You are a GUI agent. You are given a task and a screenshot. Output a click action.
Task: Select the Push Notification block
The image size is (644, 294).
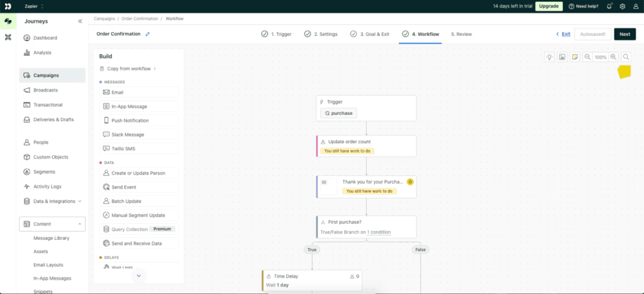tap(139, 121)
